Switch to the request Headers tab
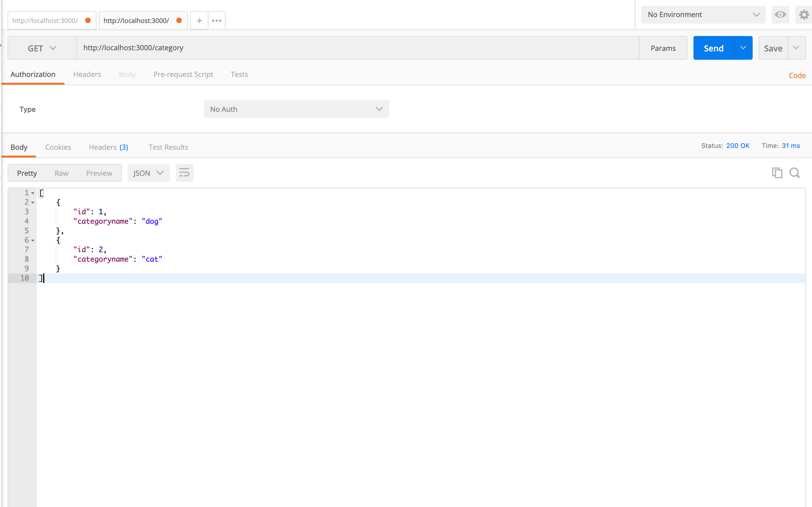The height and width of the screenshot is (507, 812). 87,74
